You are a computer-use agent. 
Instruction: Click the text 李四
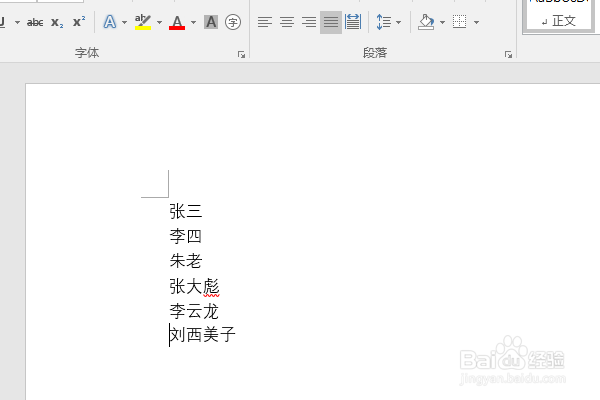pyautogui.click(x=186, y=236)
